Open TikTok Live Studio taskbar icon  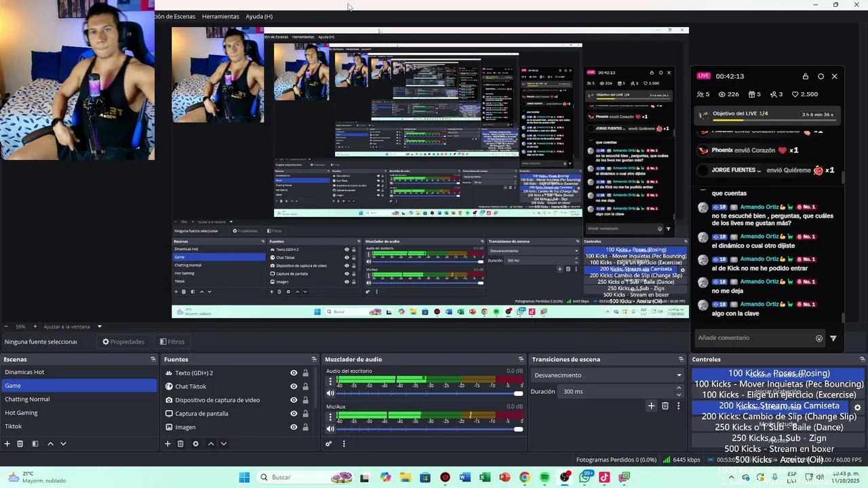pyautogui.click(x=604, y=478)
